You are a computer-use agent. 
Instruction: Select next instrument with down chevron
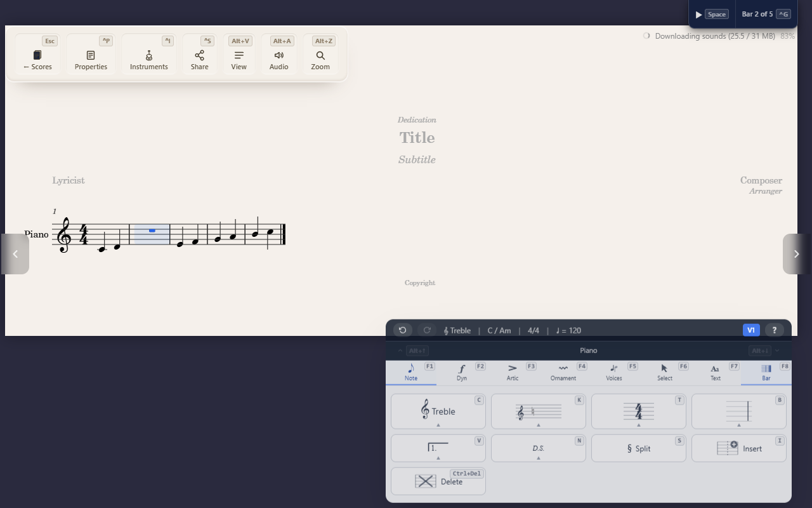point(777,351)
